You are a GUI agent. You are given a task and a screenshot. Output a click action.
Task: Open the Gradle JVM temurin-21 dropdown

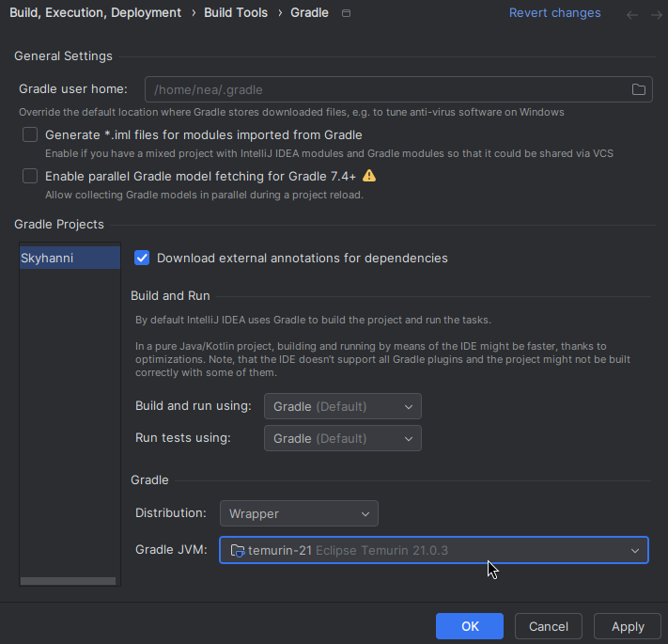pos(434,550)
